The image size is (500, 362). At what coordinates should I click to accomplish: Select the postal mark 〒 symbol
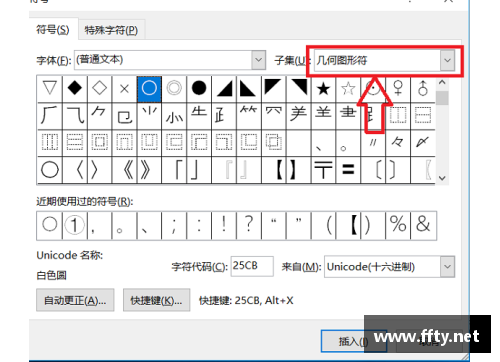point(323,170)
